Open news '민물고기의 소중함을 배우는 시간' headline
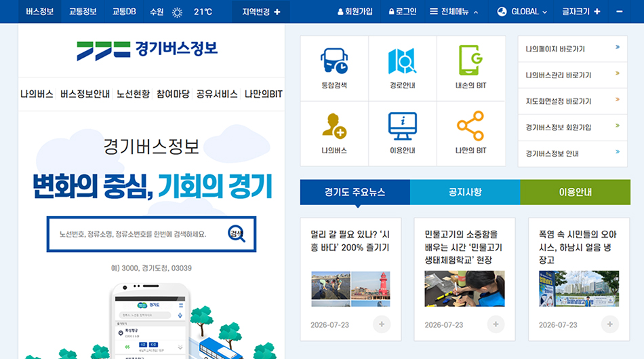 [x=464, y=247]
